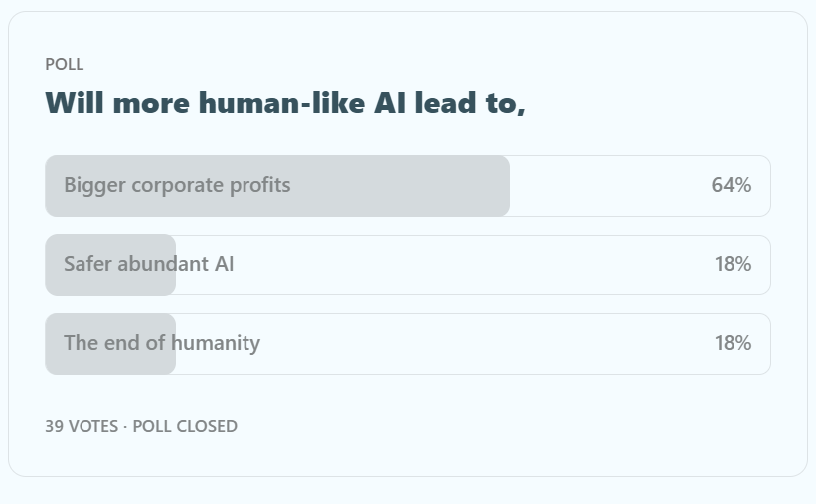The image size is (816, 504).
Task: Click the 18% beside Safer abundant AI
Action: (733, 264)
